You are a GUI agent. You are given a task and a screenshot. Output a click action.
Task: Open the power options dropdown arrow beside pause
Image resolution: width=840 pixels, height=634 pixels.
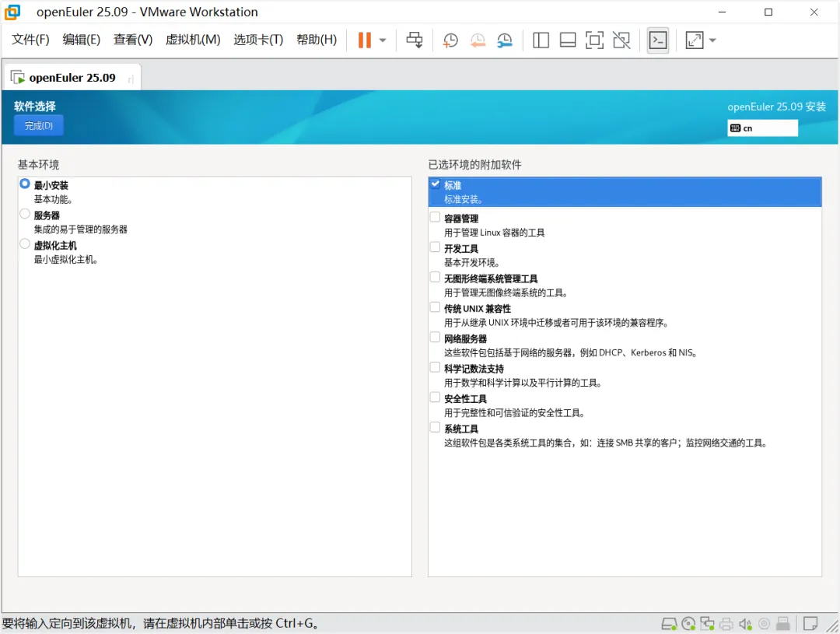coord(383,40)
